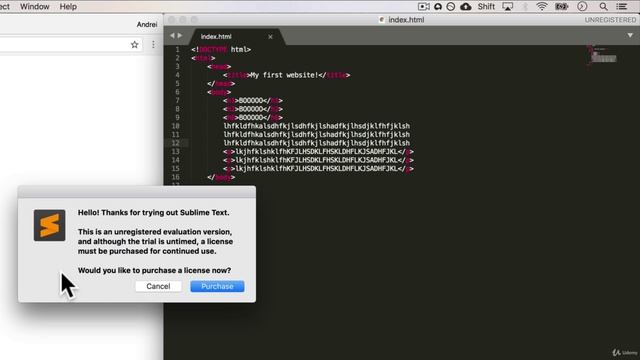Close the index.html tab
This screenshot has height=360, width=640.
pos(270,37)
